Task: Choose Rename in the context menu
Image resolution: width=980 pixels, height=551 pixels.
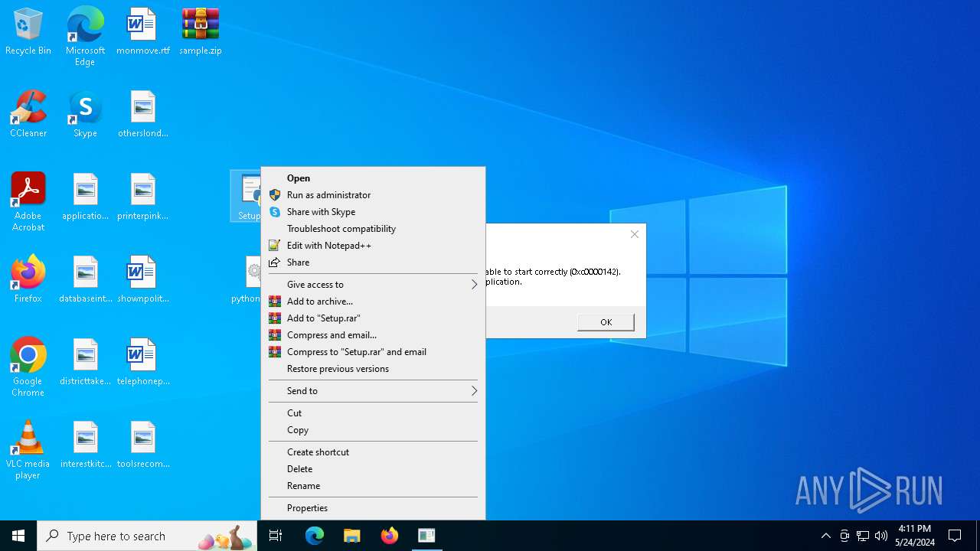Action: pyautogui.click(x=373, y=486)
